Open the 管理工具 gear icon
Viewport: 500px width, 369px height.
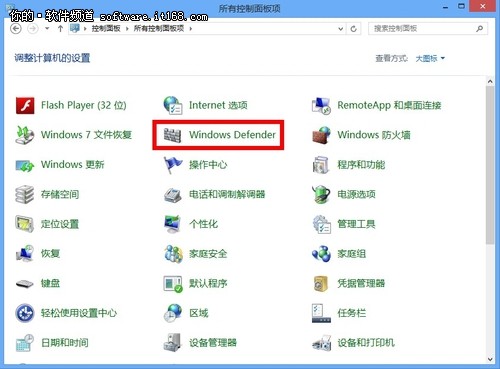321,224
